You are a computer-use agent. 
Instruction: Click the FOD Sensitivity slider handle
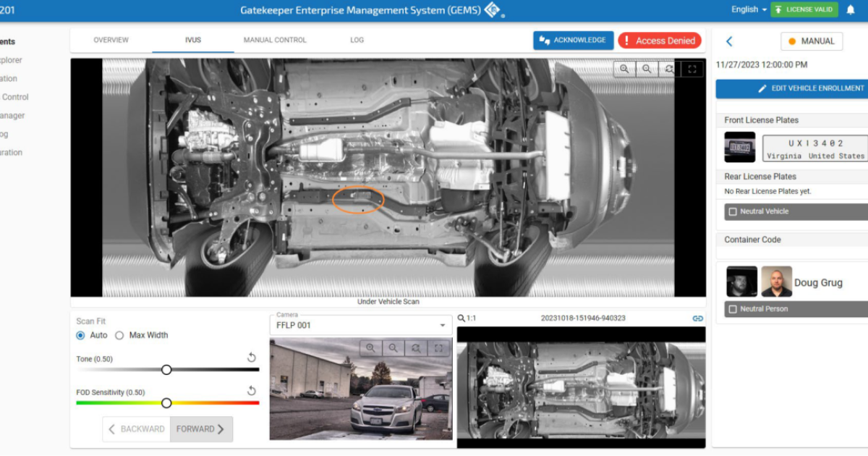(166, 403)
